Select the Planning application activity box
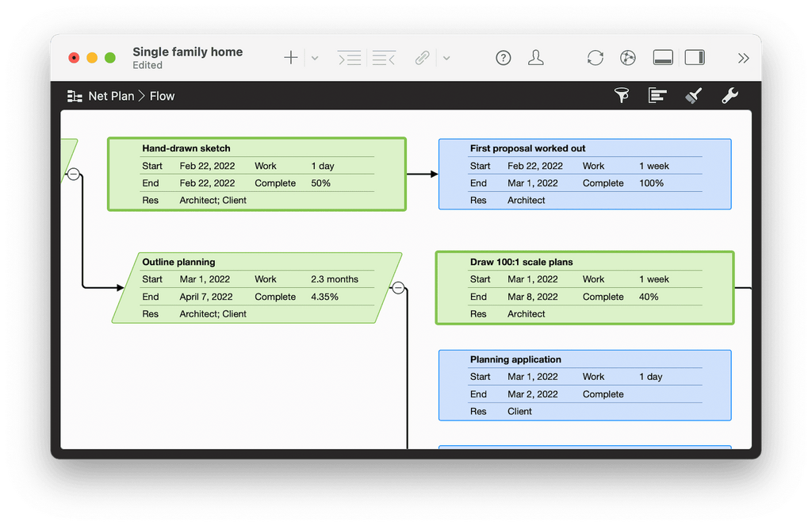The height and width of the screenshot is (526, 812). coord(584,385)
